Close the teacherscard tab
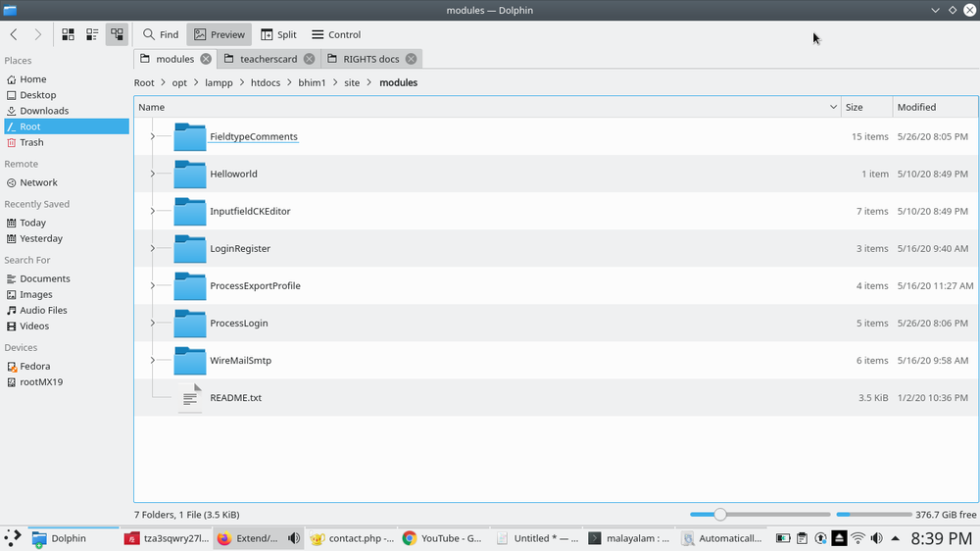This screenshot has height=551, width=980. click(309, 59)
